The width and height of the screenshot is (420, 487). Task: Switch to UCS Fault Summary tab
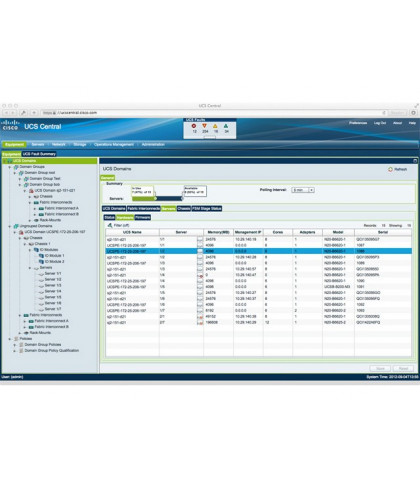point(39,154)
